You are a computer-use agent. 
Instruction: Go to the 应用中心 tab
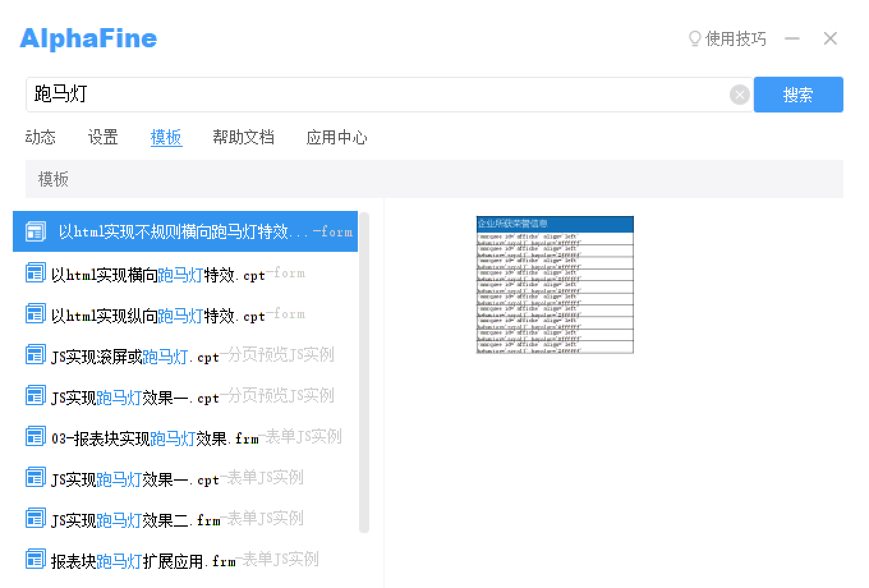337,137
